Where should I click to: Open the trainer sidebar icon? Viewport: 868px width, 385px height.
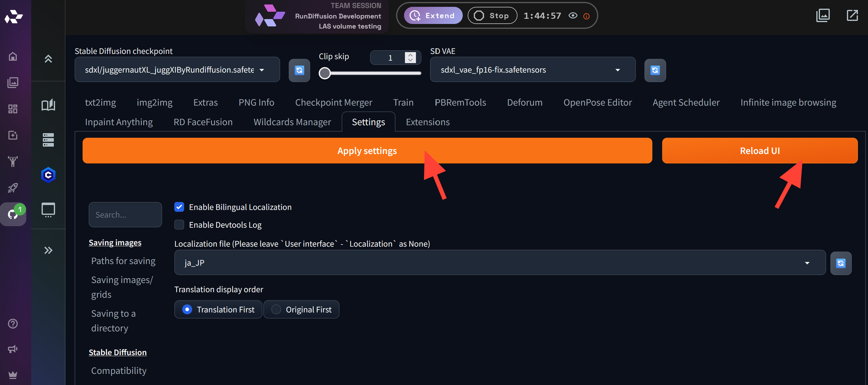[13, 161]
